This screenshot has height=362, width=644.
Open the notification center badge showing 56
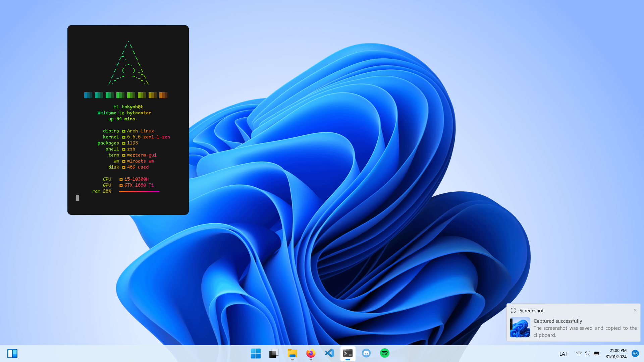point(635,354)
